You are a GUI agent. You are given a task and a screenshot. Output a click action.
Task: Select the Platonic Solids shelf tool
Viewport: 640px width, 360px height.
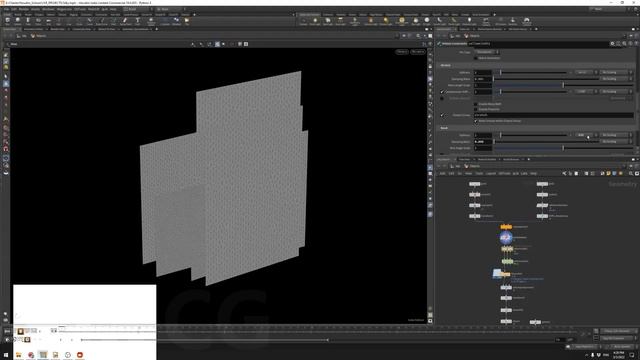(x=151, y=21)
